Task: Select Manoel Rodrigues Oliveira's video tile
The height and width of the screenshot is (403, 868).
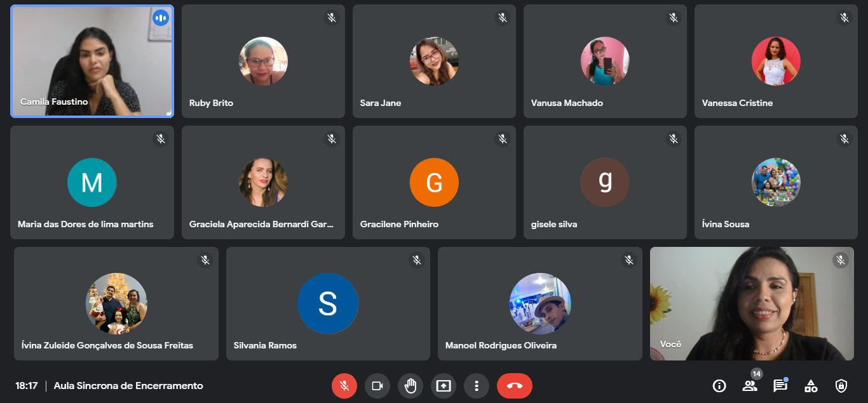Action: tap(539, 303)
